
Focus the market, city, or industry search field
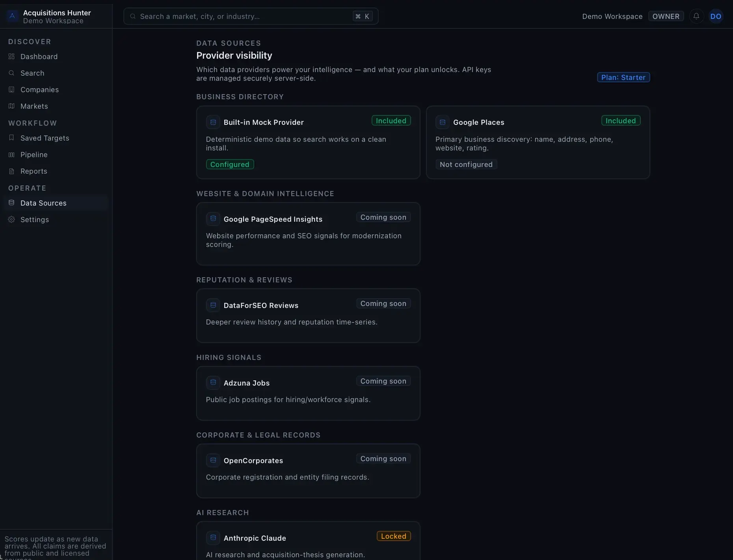click(251, 16)
